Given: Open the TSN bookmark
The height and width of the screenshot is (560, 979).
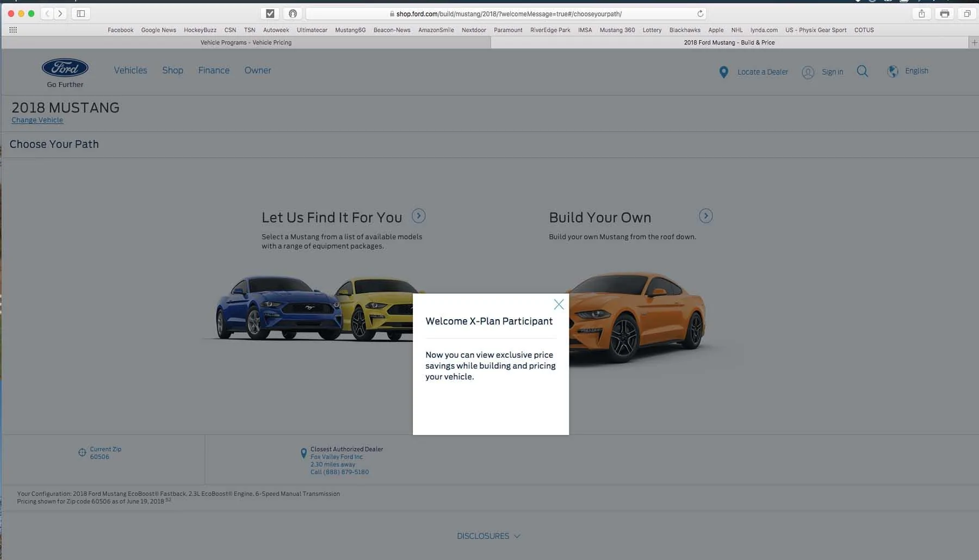Looking at the screenshot, I should (x=250, y=30).
